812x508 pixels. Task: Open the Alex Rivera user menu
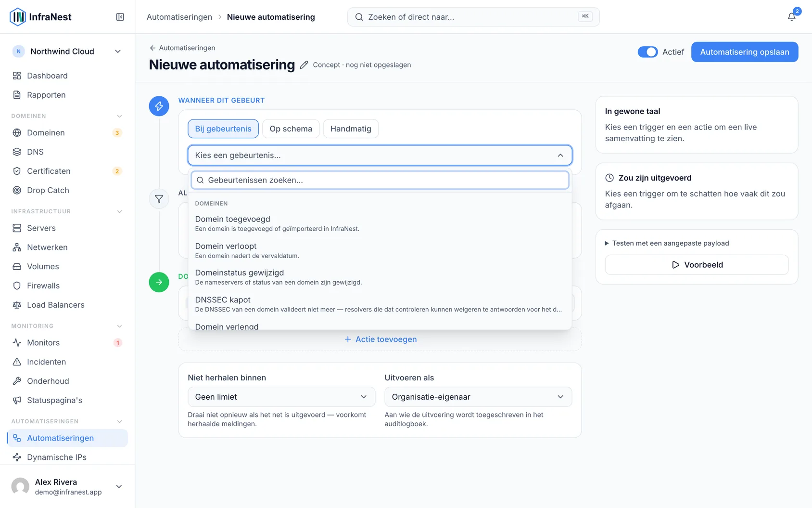(x=67, y=486)
